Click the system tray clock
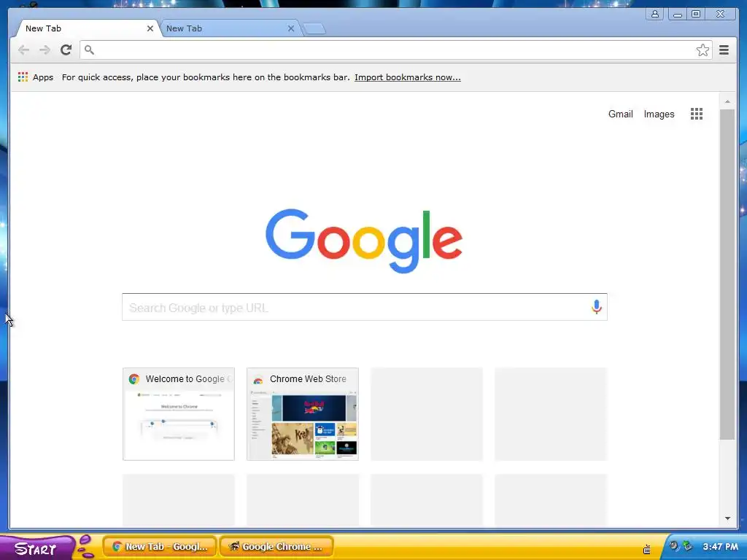This screenshot has width=747, height=560. [720, 547]
